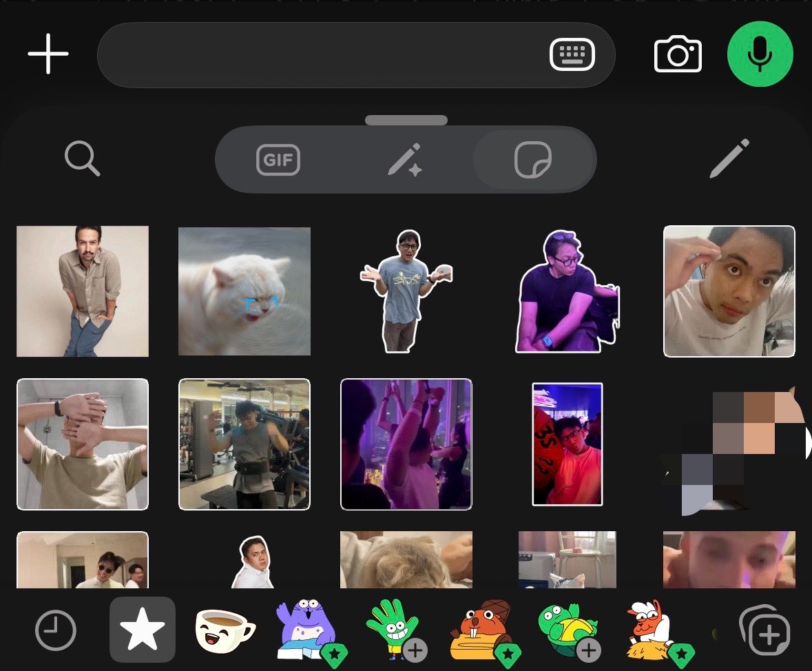Tap the plus attachment icon
This screenshot has width=812, height=671.
(48, 54)
